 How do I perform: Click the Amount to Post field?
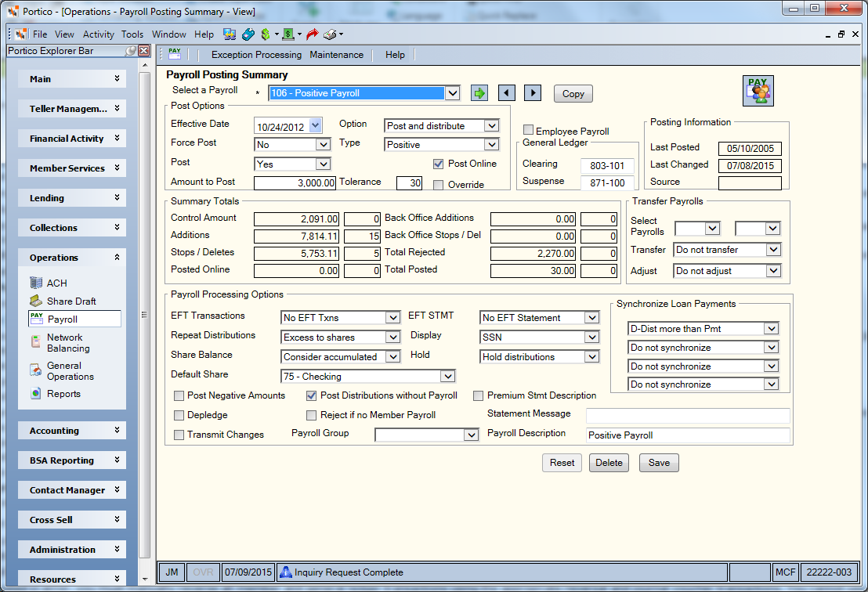295,182
